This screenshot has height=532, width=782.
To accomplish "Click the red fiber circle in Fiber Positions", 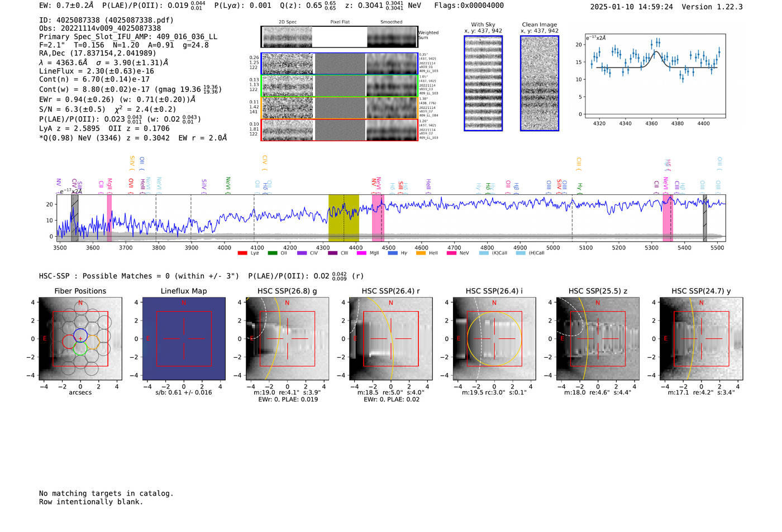I will click(69, 342).
